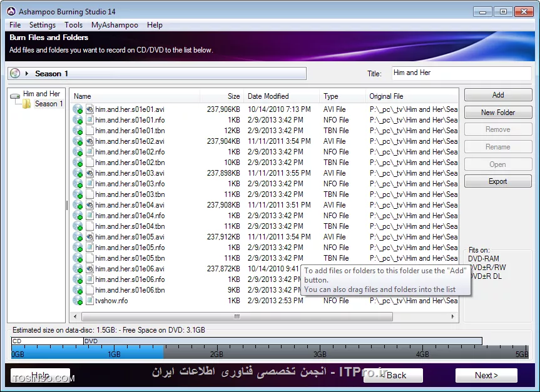Click the Help button at bottom left
The width and height of the screenshot is (540, 392).
coord(40,375)
